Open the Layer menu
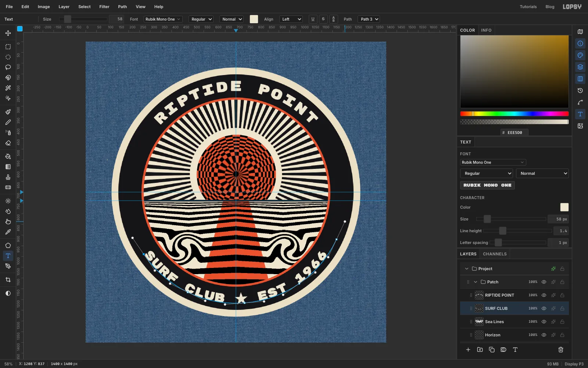 64,7
